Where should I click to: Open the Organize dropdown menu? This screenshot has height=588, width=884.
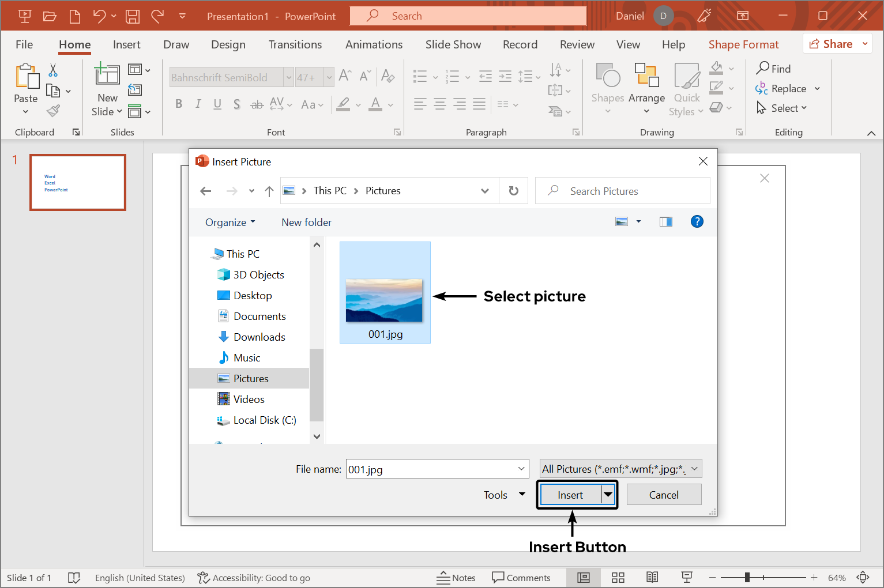click(x=230, y=223)
